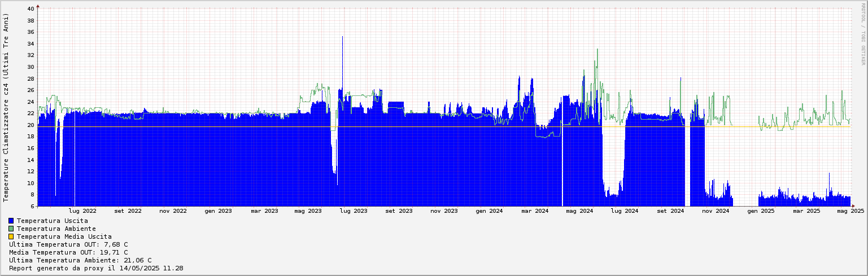Click the vertical 'Temperature Climatizzatore cz4' axis title
868x276 pixels.
6,107
